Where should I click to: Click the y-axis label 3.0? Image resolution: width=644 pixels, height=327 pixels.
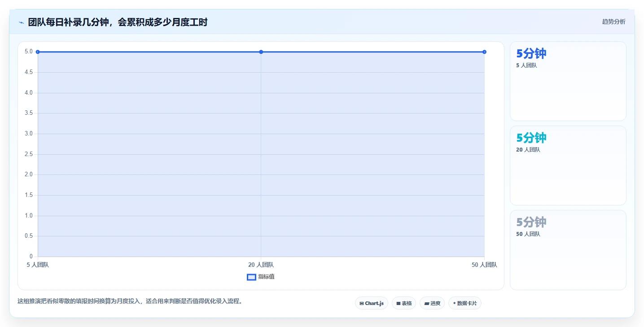tap(29, 134)
